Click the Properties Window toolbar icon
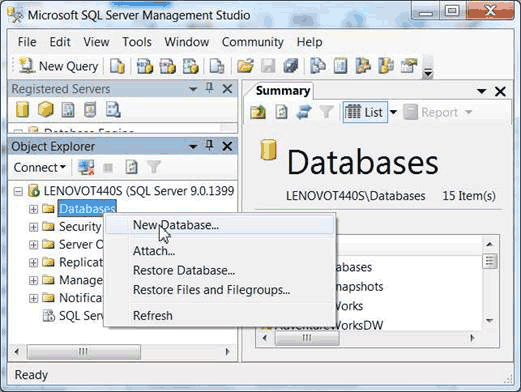 [409, 66]
